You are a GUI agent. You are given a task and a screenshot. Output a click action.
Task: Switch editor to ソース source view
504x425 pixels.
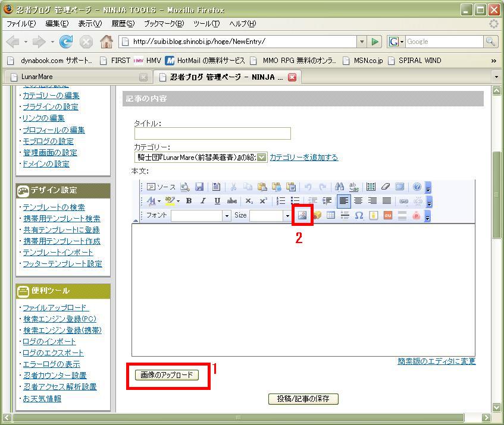tap(161, 187)
